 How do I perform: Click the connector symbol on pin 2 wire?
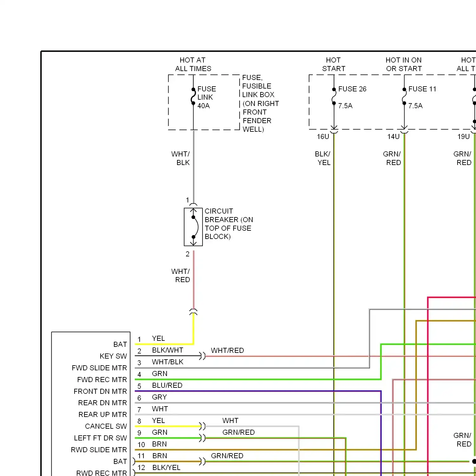pos(202,356)
